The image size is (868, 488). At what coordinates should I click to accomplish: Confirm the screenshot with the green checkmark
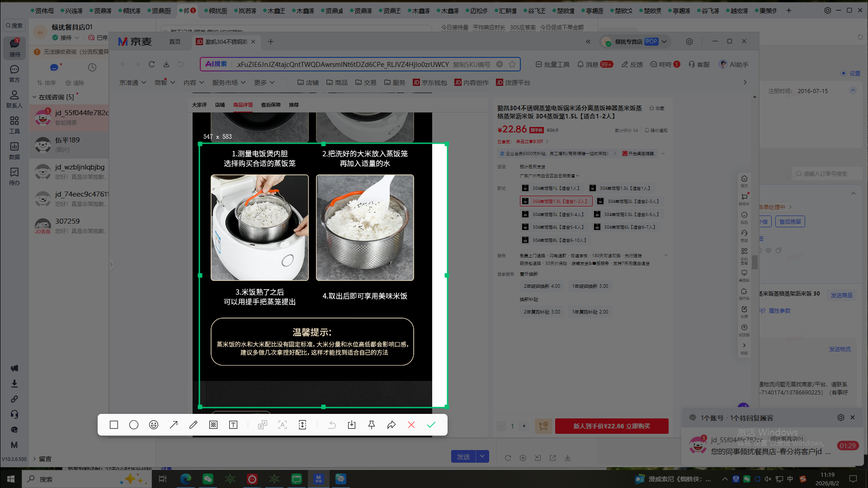(431, 425)
